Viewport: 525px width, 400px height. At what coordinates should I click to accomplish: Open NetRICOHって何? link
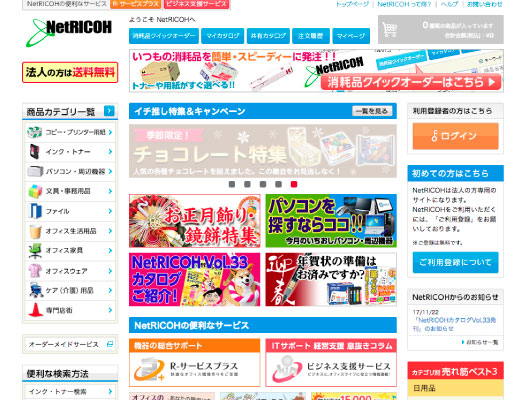(x=404, y=4)
